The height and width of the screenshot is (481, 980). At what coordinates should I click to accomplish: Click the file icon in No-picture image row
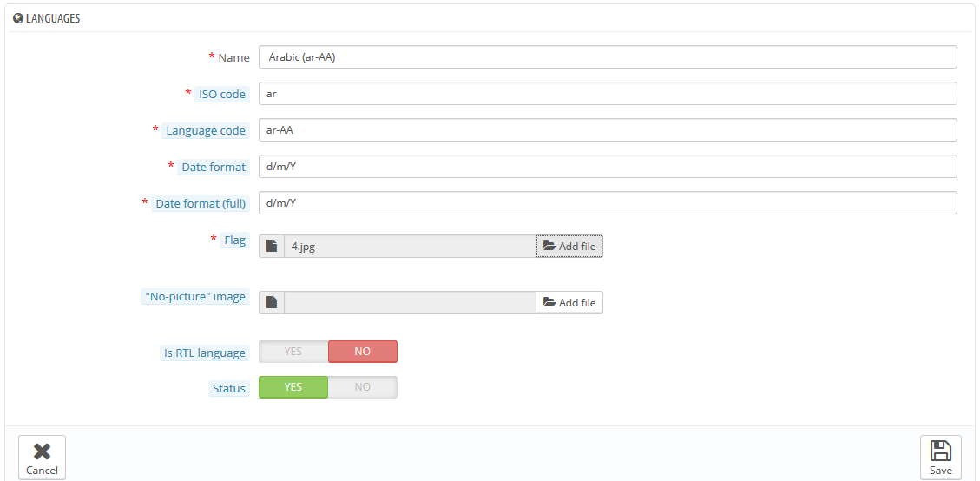pos(271,302)
